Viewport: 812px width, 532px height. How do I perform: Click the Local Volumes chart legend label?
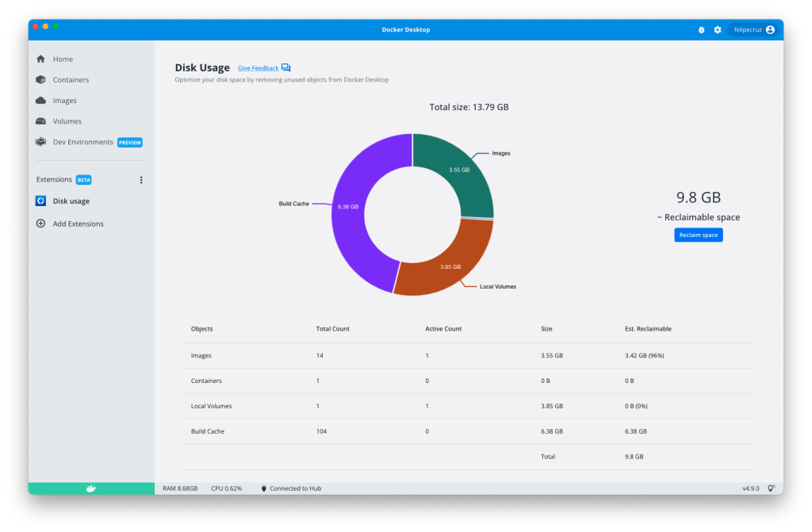[498, 286]
